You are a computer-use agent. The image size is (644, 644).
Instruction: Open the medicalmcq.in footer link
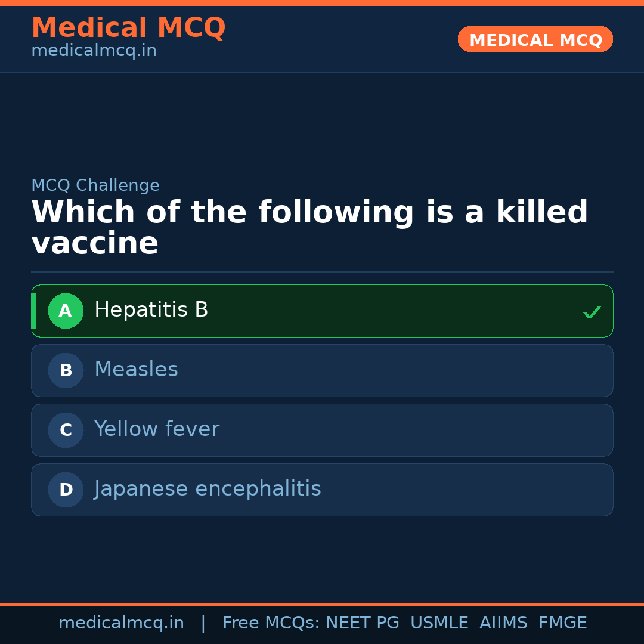(x=121, y=623)
